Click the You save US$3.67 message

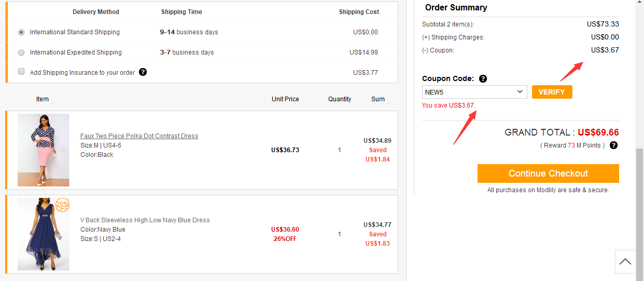(x=449, y=105)
